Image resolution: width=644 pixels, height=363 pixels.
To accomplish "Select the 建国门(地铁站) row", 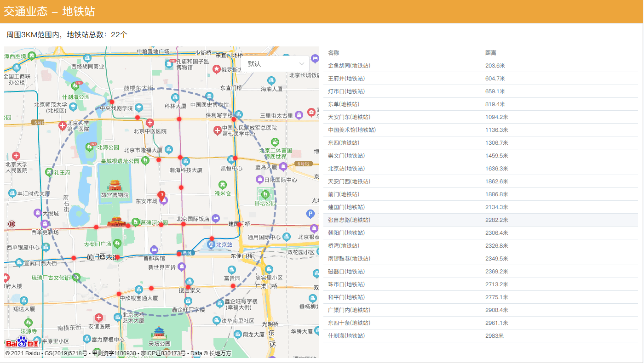I will coord(481,207).
